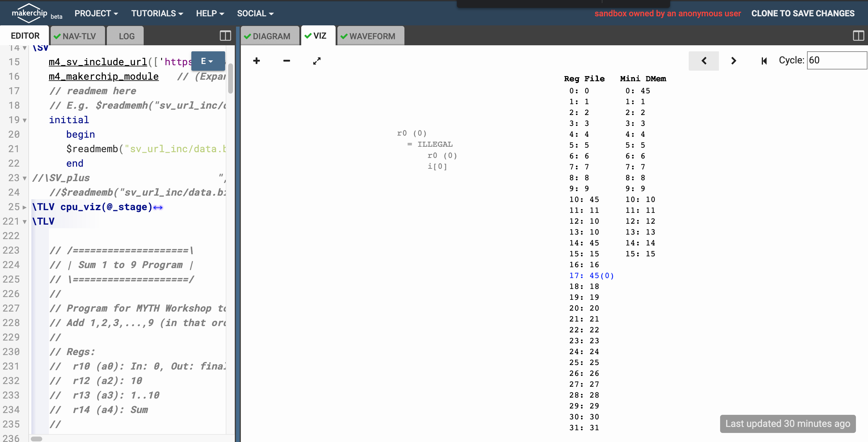Image resolution: width=868 pixels, height=442 pixels.
Task: Open the TUTORIALS menu
Action: (x=157, y=14)
